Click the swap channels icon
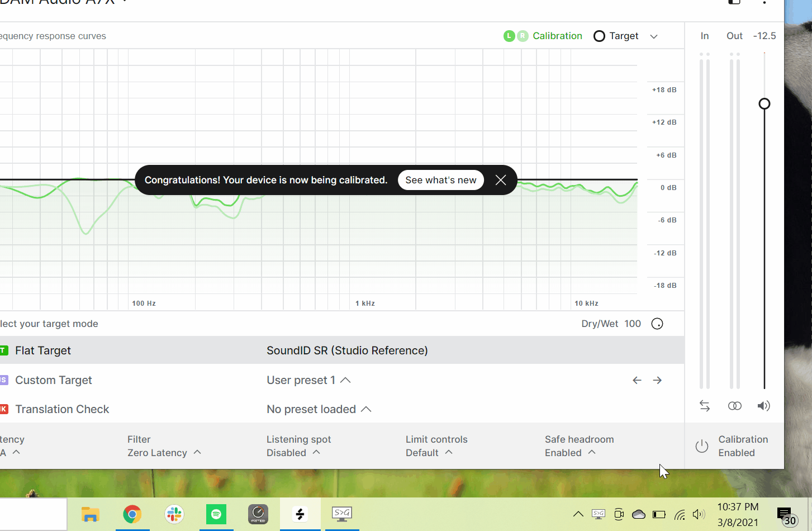The width and height of the screenshot is (812, 531). [x=705, y=406]
